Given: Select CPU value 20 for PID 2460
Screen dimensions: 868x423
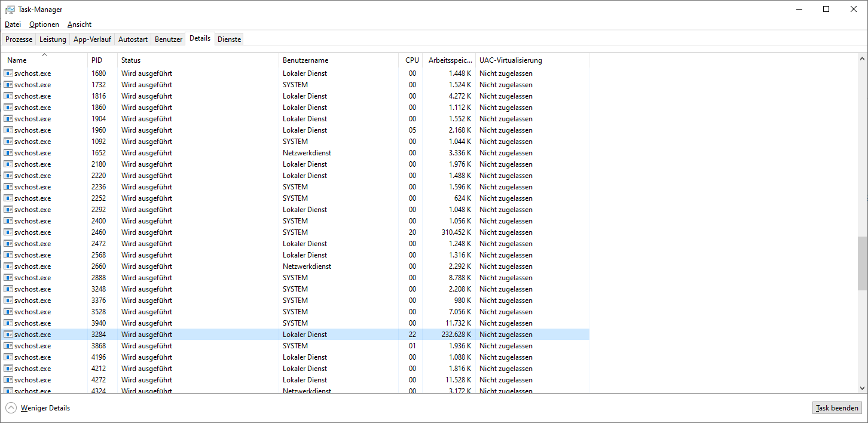Looking at the screenshot, I should coord(412,232).
